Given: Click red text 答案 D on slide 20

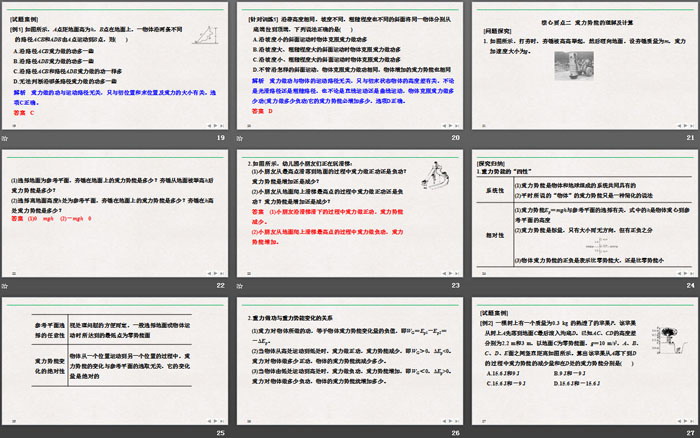Looking at the screenshot, I should (x=262, y=111).
